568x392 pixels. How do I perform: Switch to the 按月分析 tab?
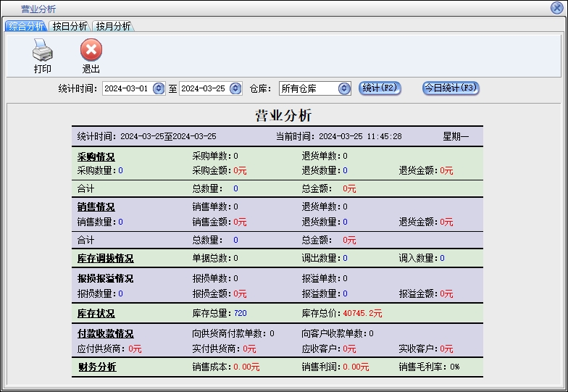pos(113,26)
